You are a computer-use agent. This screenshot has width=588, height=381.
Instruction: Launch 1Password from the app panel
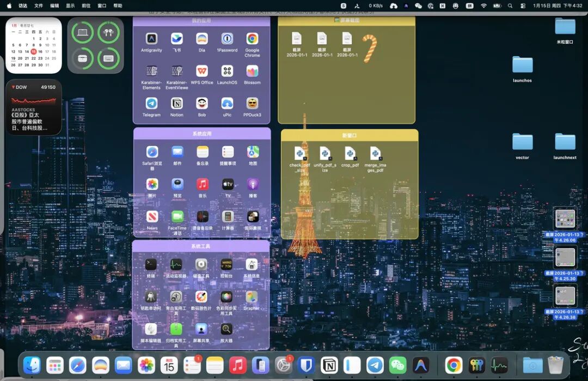227,39
